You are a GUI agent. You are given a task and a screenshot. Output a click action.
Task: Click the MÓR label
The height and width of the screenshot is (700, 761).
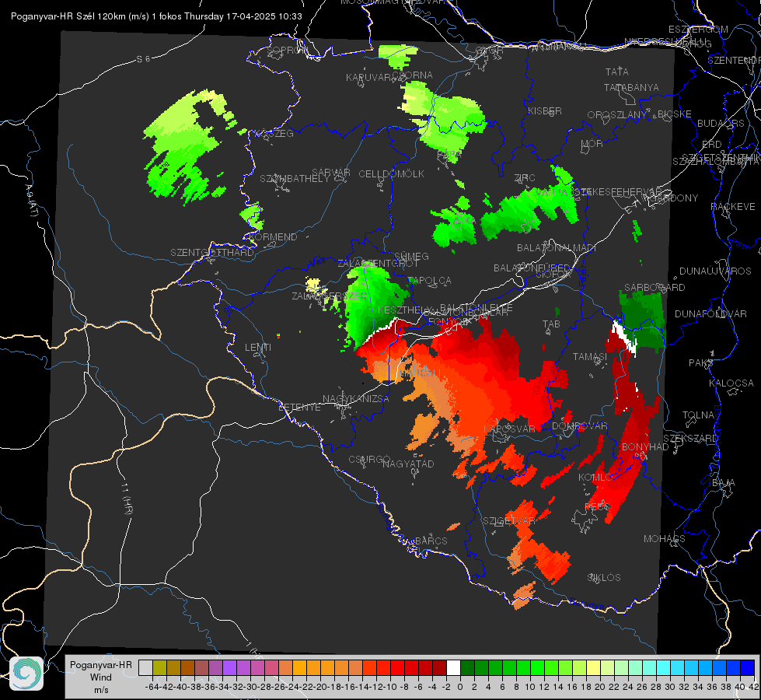point(592,144)
